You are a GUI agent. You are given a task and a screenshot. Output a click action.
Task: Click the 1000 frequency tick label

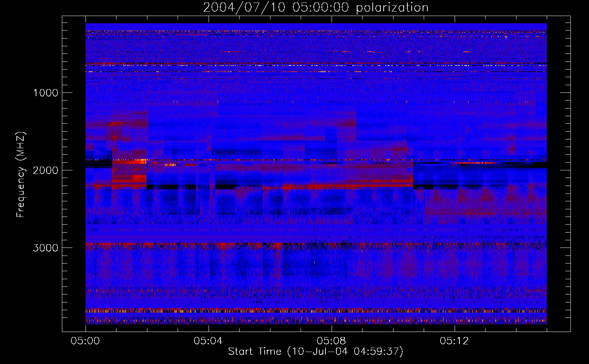(46, 93)
